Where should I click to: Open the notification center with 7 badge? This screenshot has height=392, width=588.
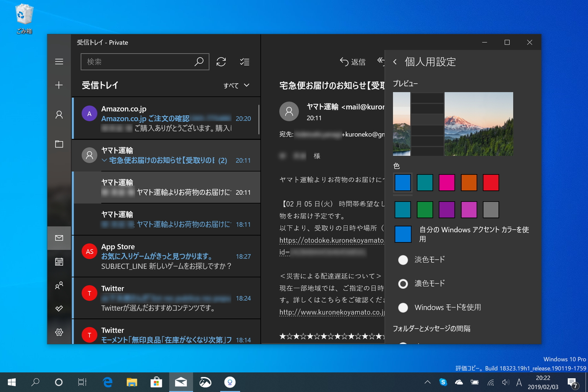573,382
